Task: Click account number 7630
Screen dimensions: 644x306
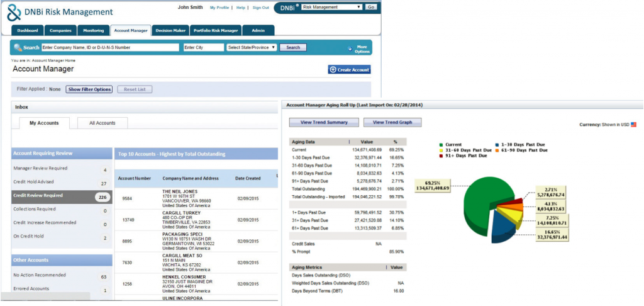Action: click(127, 263)
